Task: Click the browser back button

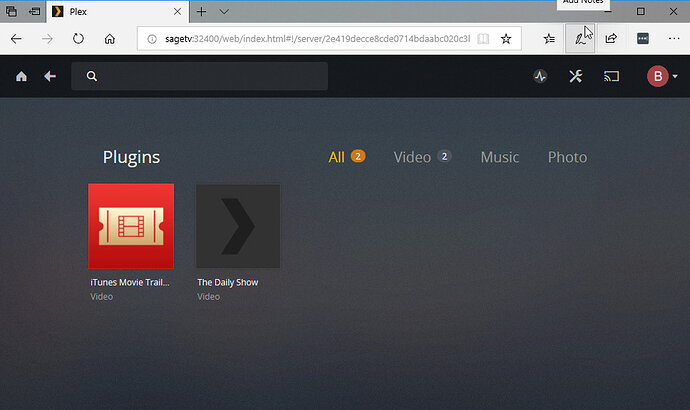Action: point(16,39)
